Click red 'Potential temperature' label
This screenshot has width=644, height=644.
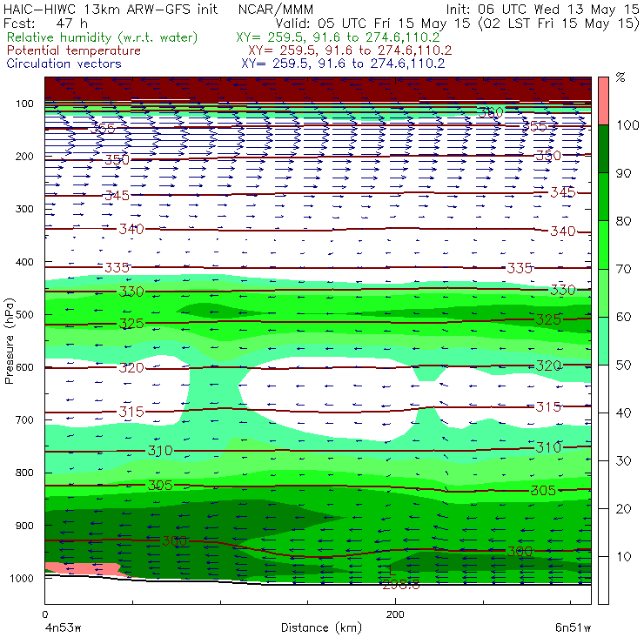click(x=74, y=50)
